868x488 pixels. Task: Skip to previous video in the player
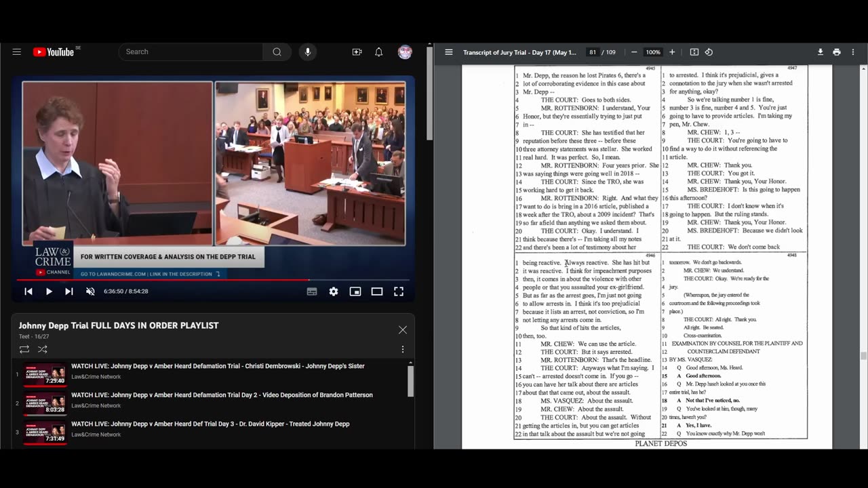coord(28,291)
